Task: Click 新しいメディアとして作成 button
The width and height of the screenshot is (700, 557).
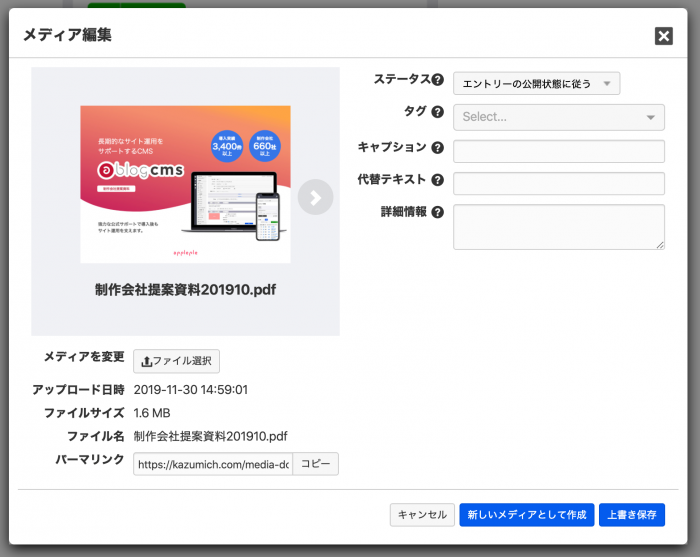Action: click(527, 515)
